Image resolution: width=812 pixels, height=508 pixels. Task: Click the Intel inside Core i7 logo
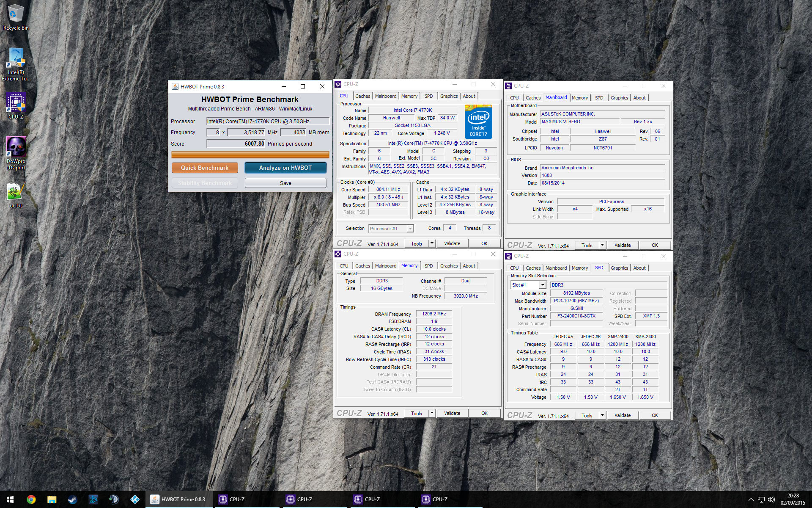478,121
